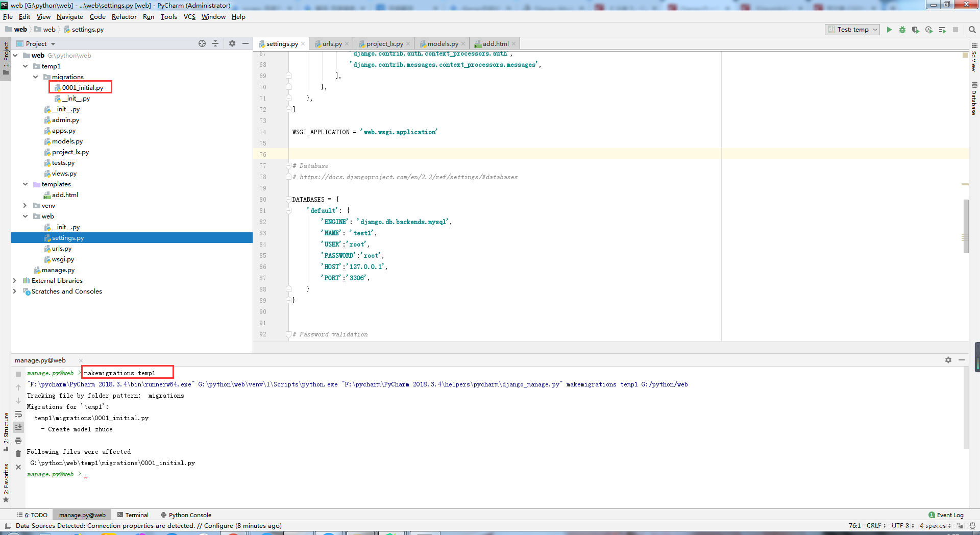Click the down arrow in console sidebar
The width and height of the screenshot is (980, 535).
18,401
